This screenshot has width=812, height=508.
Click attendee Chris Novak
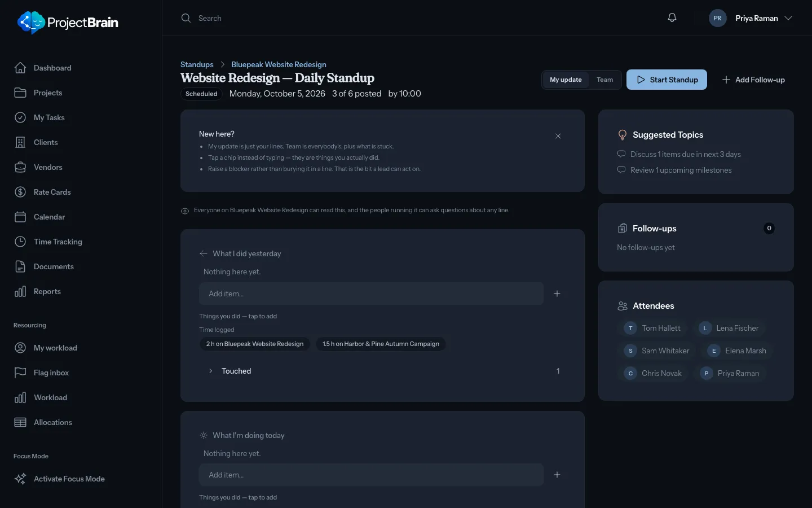654,373
